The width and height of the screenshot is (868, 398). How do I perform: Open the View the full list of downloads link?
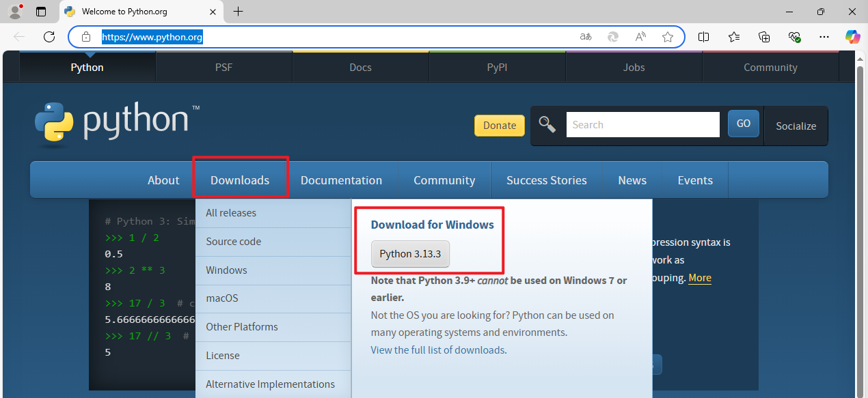click(438, 350)
